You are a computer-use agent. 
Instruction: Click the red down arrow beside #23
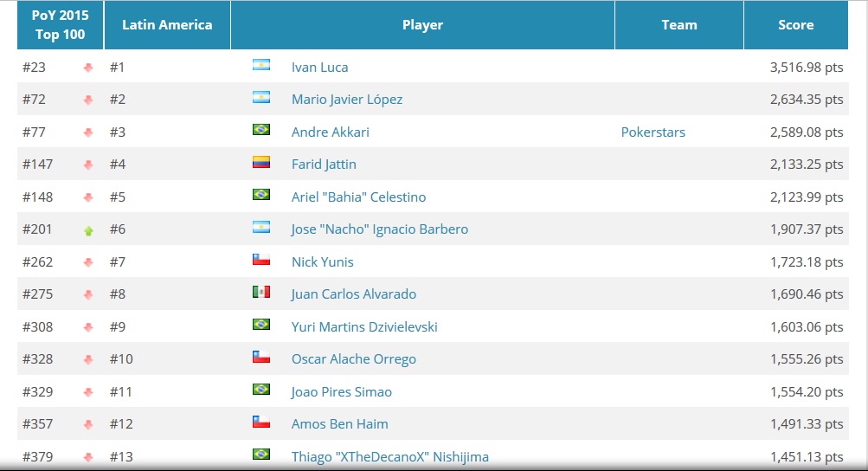tap(88, 68)
